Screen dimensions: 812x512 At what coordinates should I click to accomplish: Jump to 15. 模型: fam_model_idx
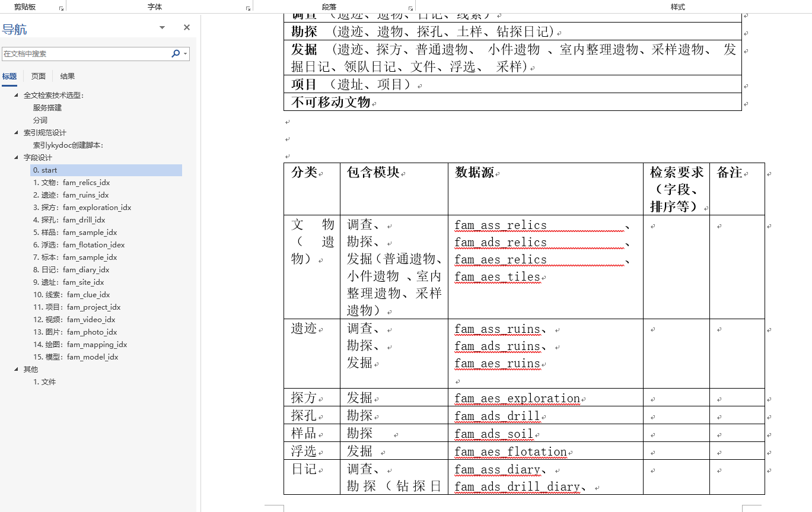click(76, 357)
